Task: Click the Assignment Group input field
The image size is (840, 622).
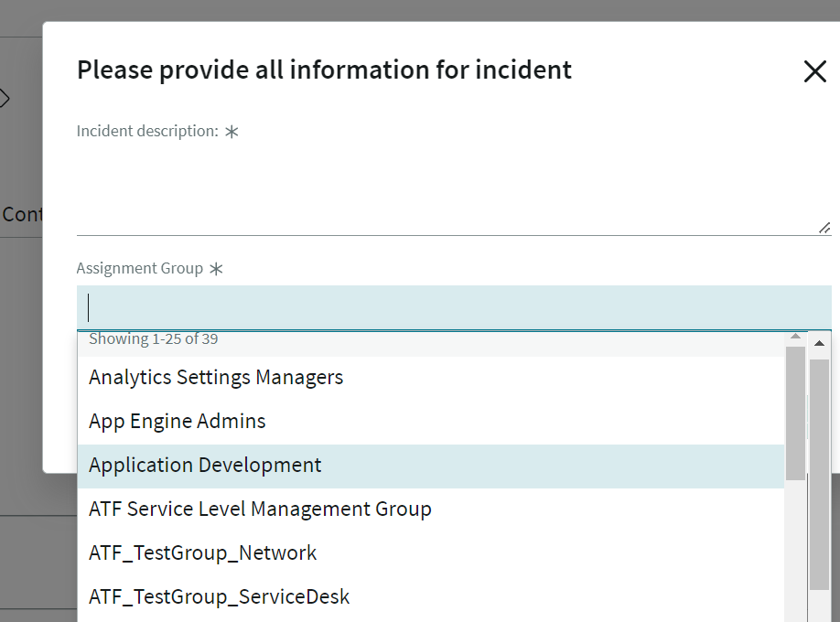Action: 454,307
